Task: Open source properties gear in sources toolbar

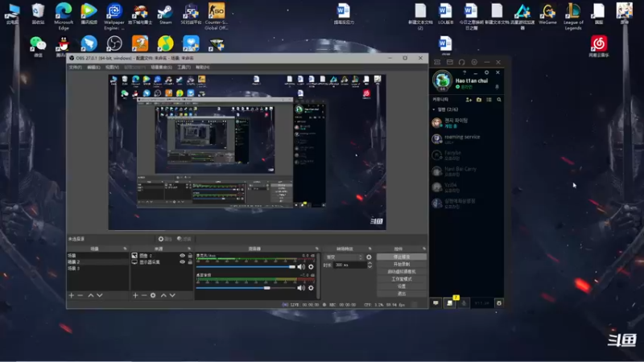Action: pos(153,295)
